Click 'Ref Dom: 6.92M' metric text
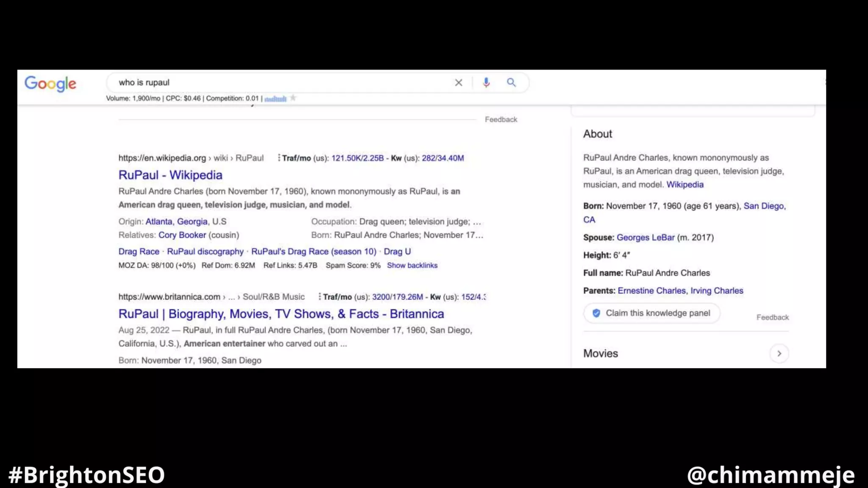The width and height of the screenshot is (868, 488). point(228,266)
